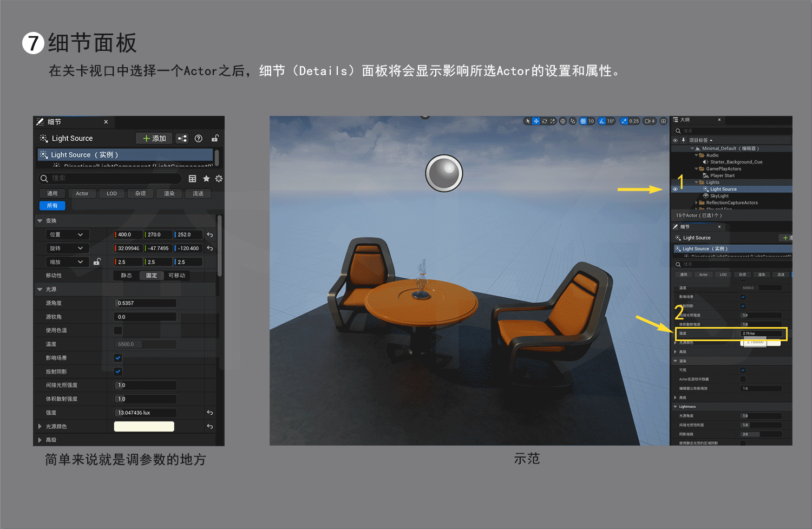
Task: Select the 渲染 filter tab
Action: (169, 193)
